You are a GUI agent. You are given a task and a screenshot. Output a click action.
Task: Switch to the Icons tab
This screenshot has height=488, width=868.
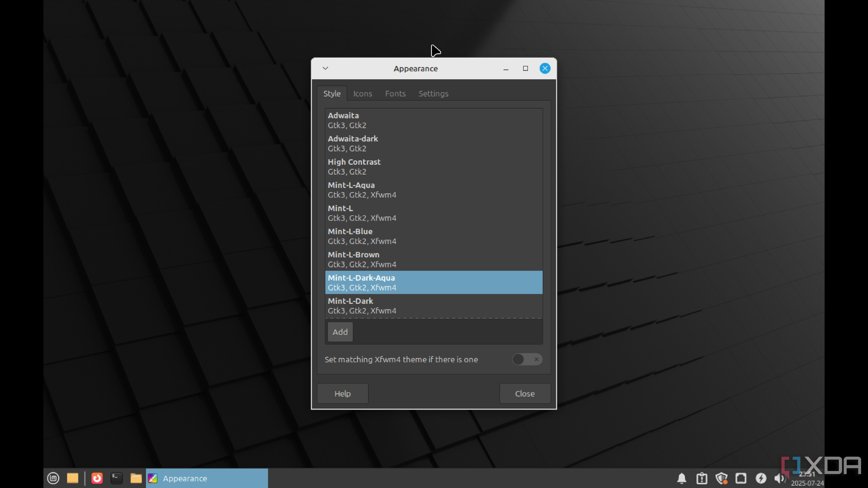[x=363, y=94]
